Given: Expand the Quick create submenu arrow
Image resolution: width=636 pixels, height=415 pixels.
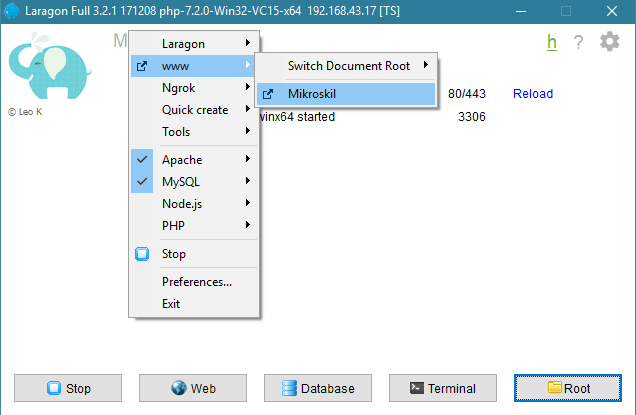Looking at the screenshot, I should tap(247, 108).
